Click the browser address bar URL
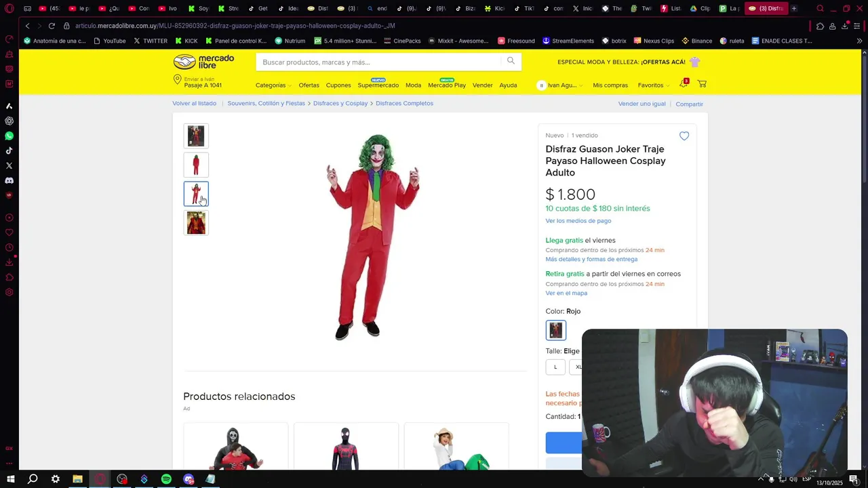The width and height of the screenshot is (868, 488). pyautogui.click(x=235, y=26)
